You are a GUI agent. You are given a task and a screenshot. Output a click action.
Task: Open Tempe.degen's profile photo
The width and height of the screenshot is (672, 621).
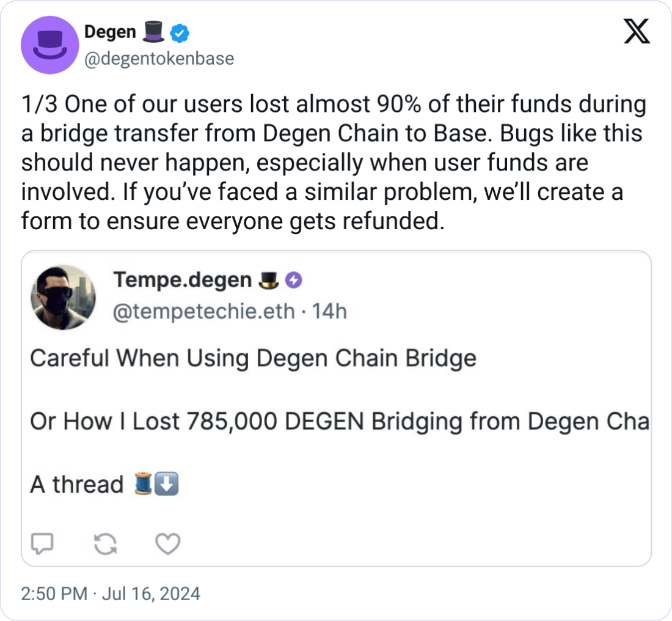[63, 297]
